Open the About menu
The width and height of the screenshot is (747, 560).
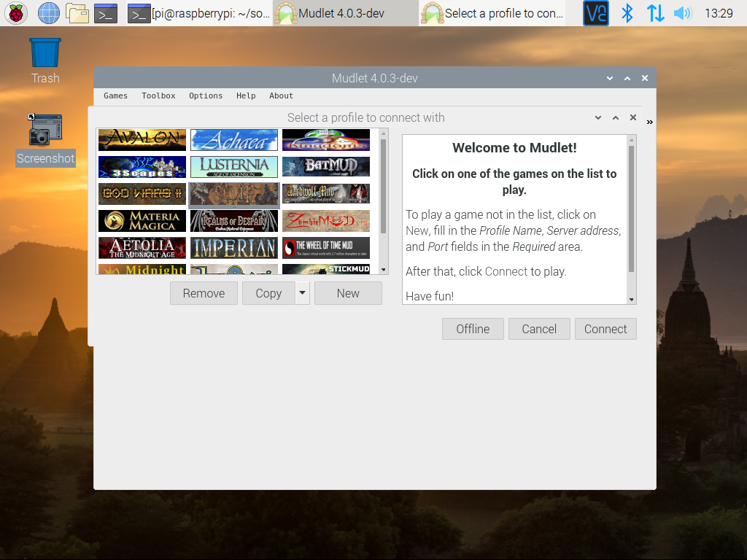pos(281,96)
